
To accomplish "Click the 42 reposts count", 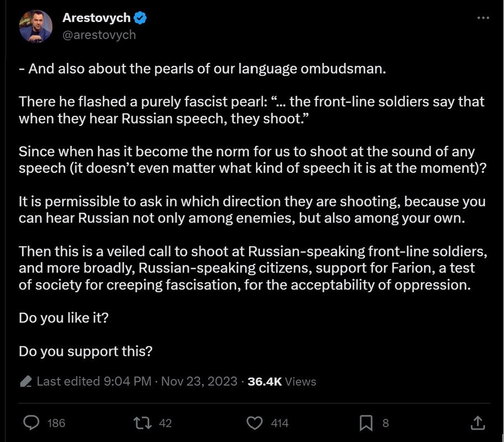I will [x=165, y=423].
